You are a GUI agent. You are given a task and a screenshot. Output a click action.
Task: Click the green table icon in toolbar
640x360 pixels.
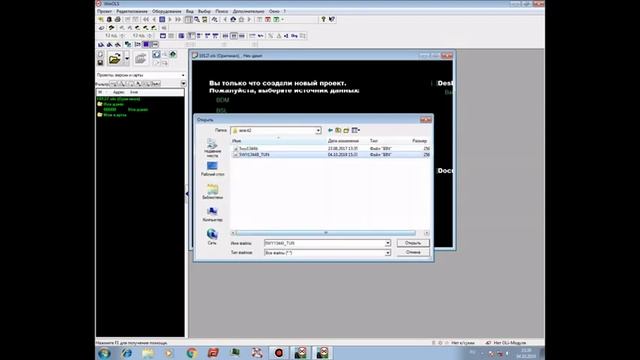coord(276,19)
